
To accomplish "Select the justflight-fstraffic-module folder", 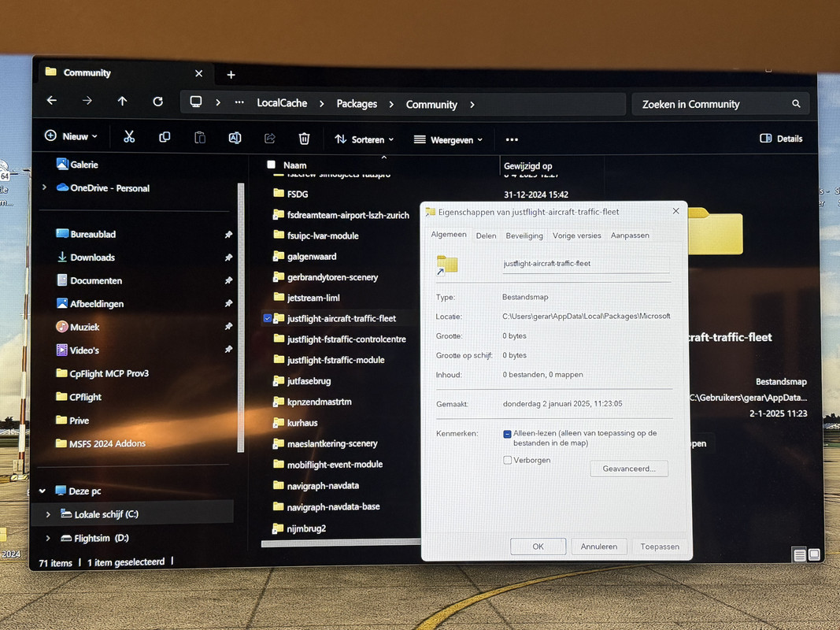I will [335, 360].
